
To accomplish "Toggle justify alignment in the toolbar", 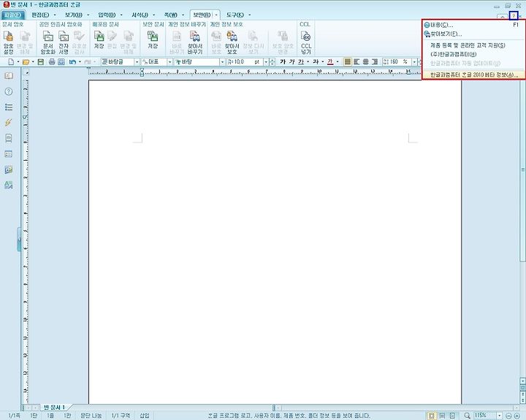I will coord(348,62).
